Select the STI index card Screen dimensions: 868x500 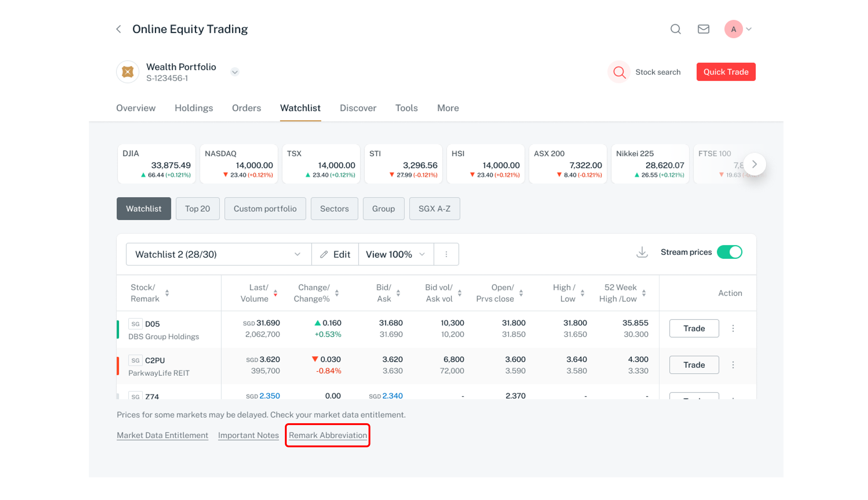403,164
